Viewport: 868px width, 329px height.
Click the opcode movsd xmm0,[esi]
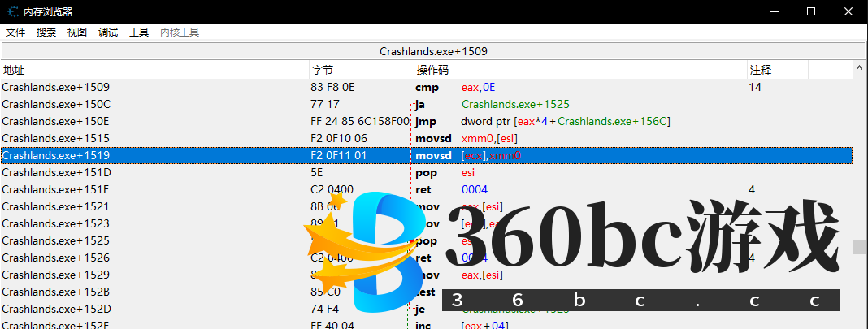click(x=467, y=139)
